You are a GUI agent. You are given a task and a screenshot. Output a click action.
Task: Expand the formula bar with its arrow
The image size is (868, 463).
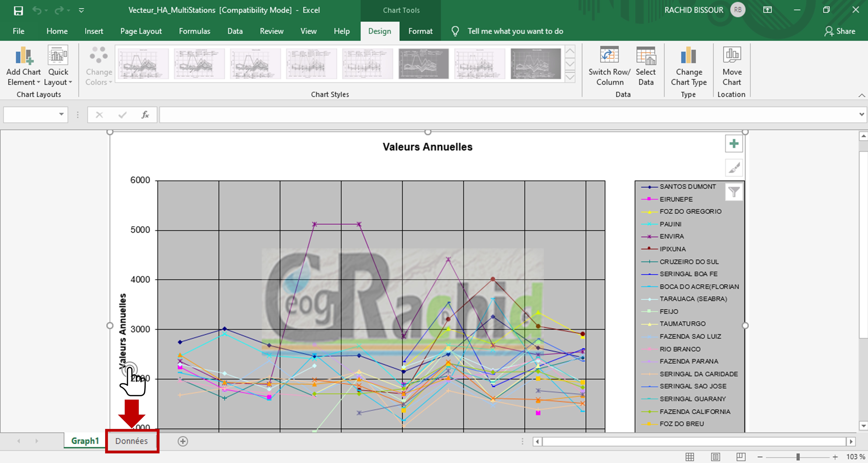(862, 114)
